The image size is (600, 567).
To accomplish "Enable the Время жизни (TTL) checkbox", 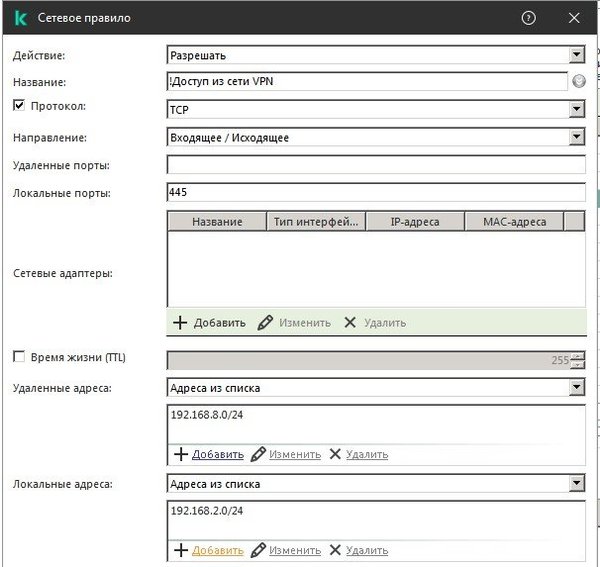I will tap(18, 357).
